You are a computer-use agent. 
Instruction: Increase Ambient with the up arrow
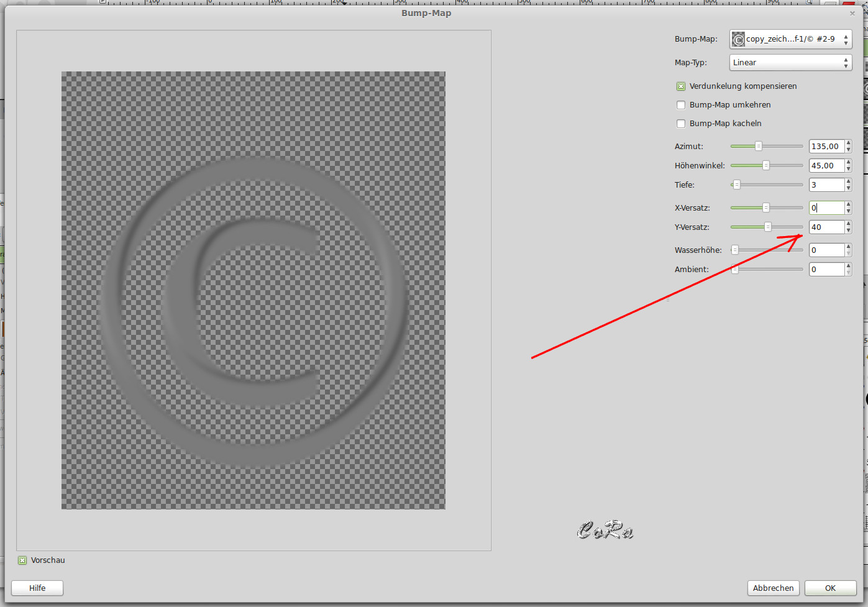pos(849,267)
